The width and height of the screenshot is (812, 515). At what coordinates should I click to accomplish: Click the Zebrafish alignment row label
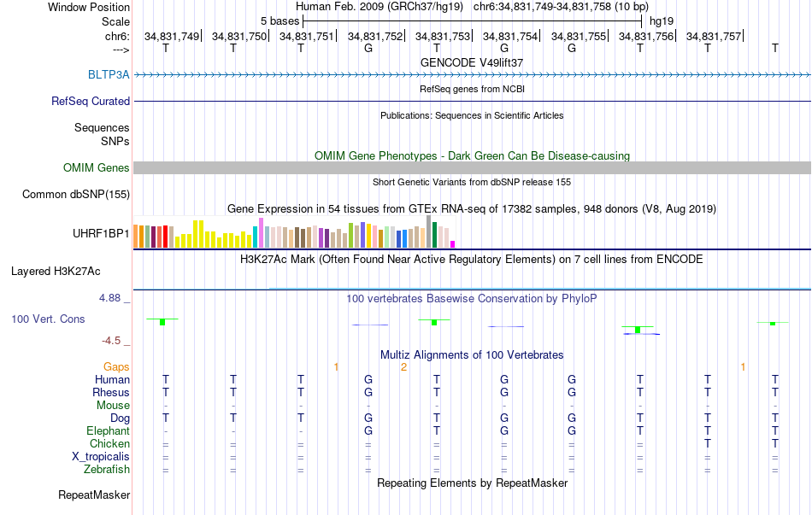(x=107, y=470)
